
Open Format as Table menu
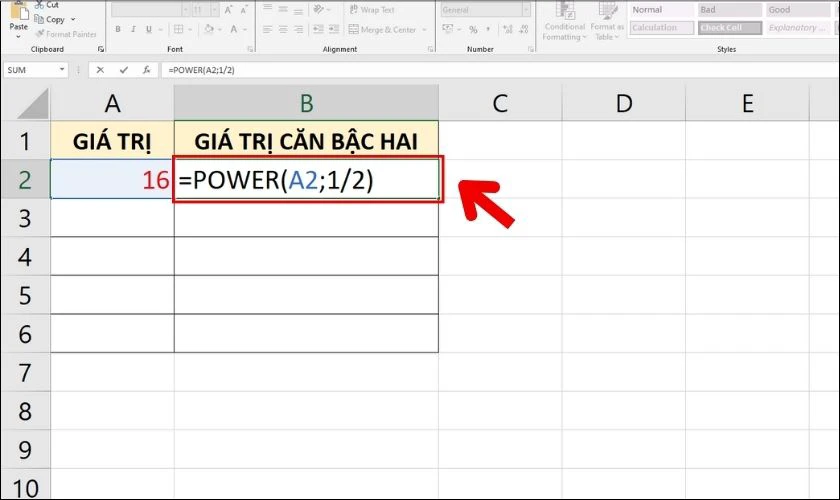[x=607, y=21]
